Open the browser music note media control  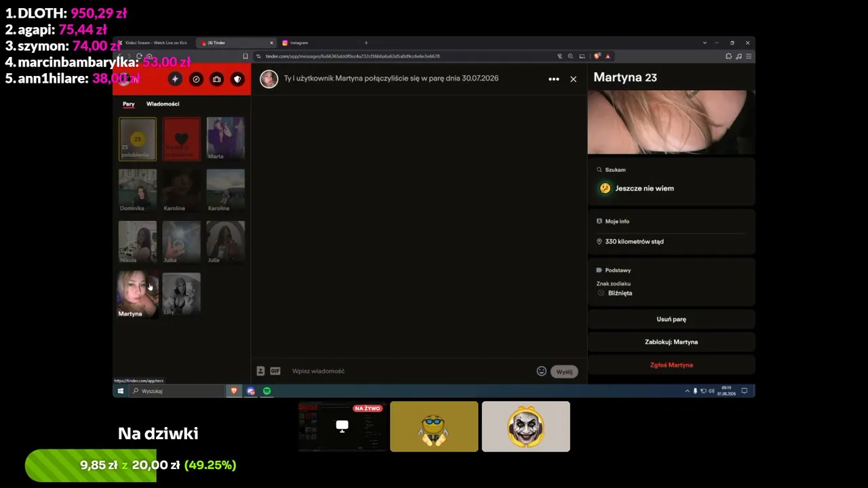[x=738, y=56]
